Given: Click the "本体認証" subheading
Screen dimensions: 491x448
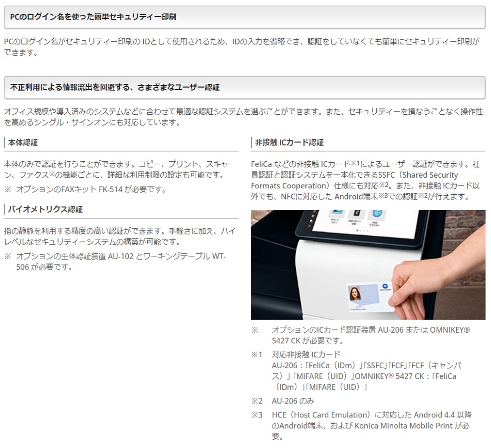Looking at the screenshot, I should coord(23,142).
